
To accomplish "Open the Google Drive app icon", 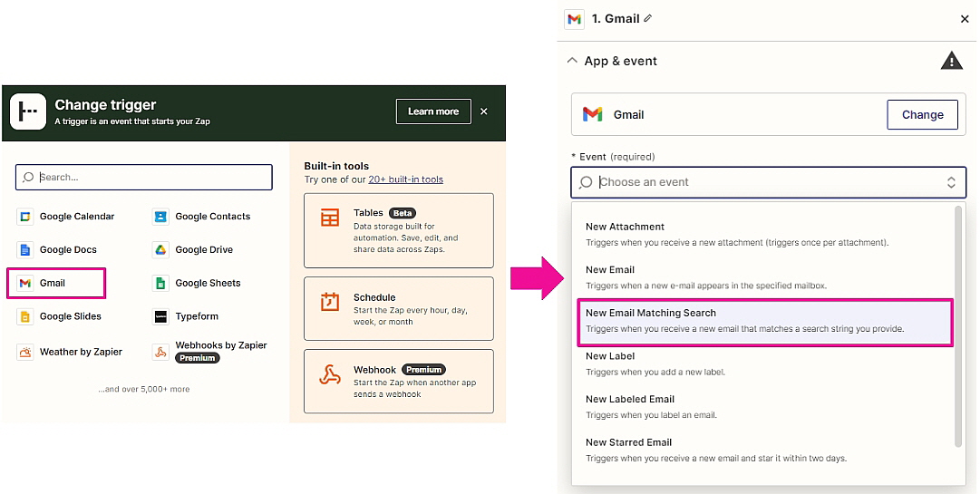I will pyautogui.click(x=160, y=250).
